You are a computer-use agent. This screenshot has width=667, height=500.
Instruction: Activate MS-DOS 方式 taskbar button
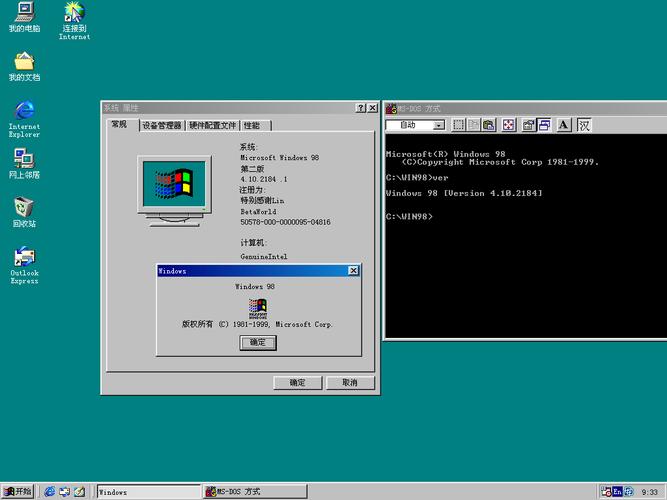coord(255,492)
